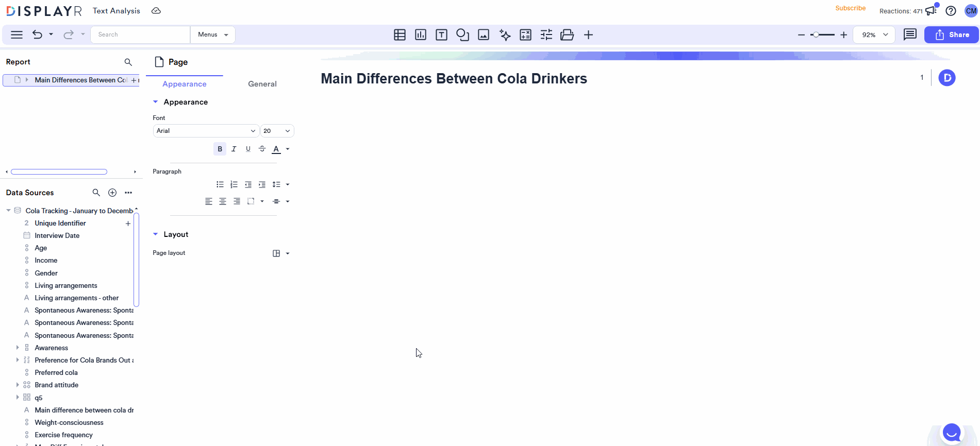Decrease paragraph indent
980x446 pixels.
point(248,184)
